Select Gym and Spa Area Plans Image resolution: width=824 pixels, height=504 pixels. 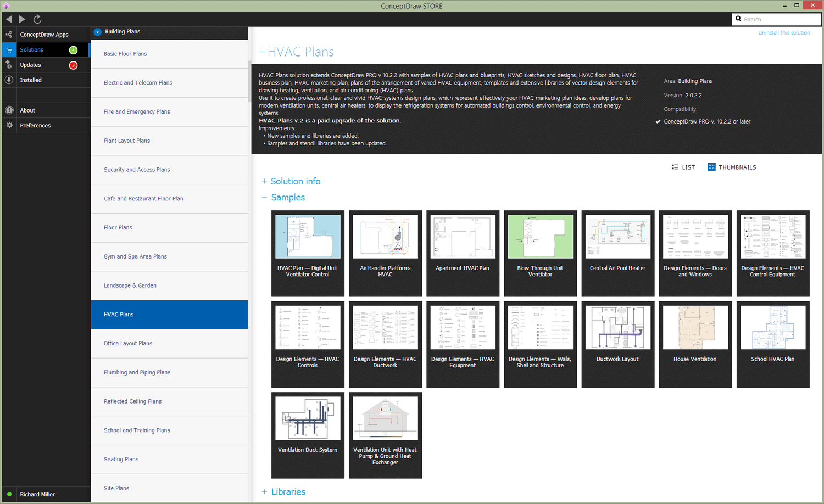pos(169,257)
